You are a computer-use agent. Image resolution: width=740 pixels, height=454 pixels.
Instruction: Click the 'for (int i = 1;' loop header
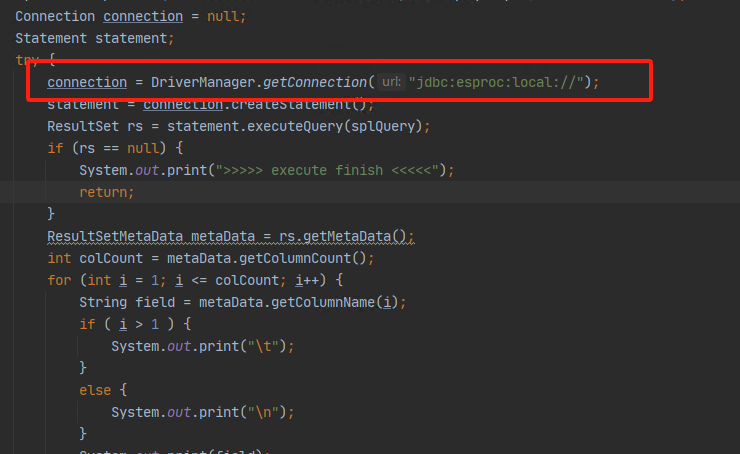(107, 280)
